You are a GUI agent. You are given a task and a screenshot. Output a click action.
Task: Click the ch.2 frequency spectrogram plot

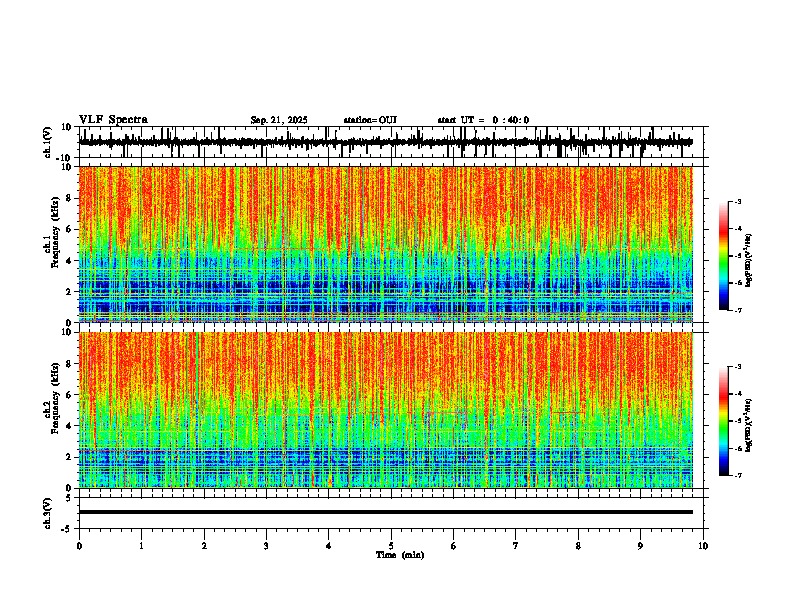[x=386, y=410]
